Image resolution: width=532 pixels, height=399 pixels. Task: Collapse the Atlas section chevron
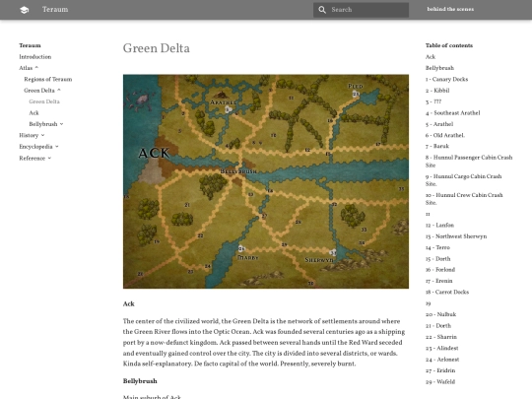point(36,68)
